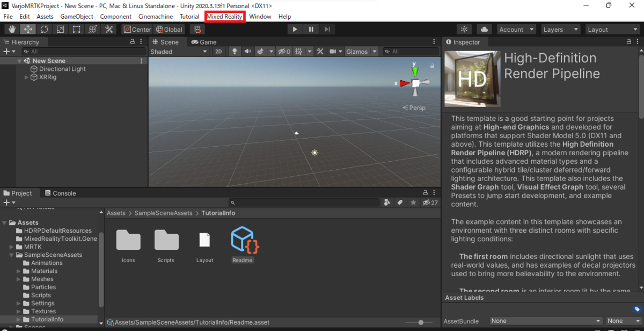Screen dimensions: 644x331
Task: Open the Hierarchy create plus button
Action: tap(9, 52)
